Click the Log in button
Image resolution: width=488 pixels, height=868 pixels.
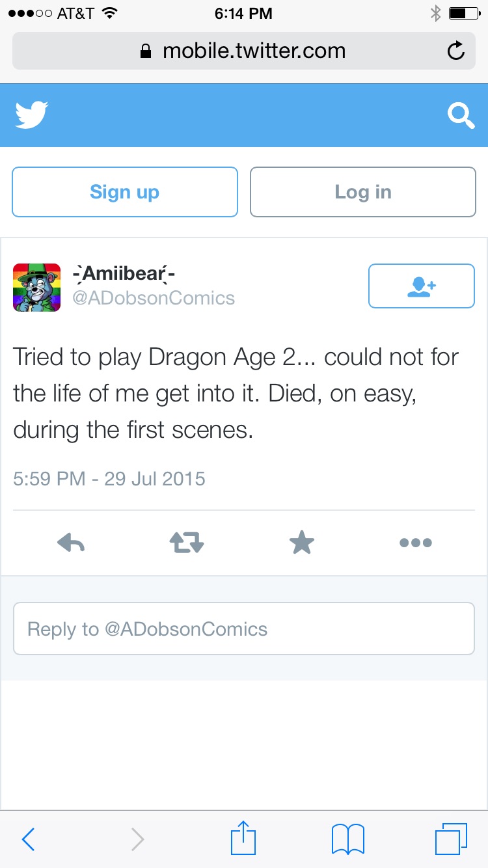(363, 192)
